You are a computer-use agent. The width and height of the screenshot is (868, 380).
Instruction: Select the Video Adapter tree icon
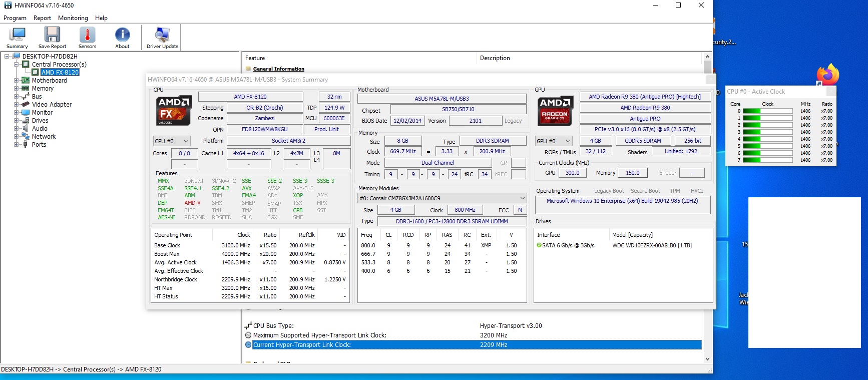[x=26, y=105]
